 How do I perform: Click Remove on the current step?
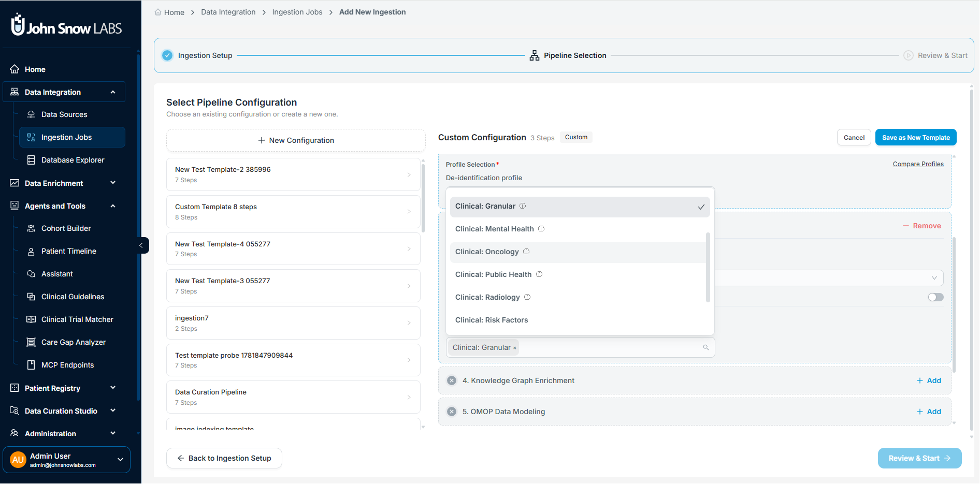point(921,226)
